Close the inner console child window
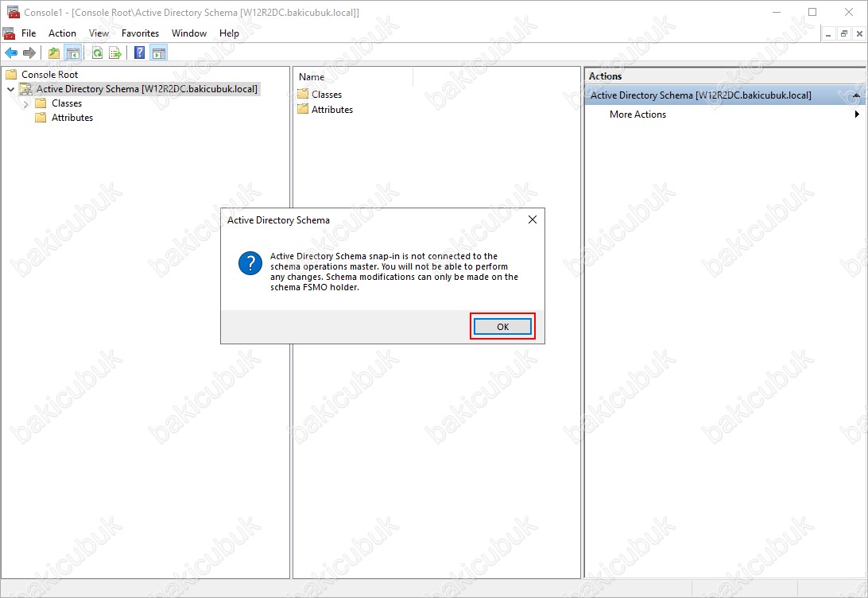 pyautogui.click(x=860, y=33)
